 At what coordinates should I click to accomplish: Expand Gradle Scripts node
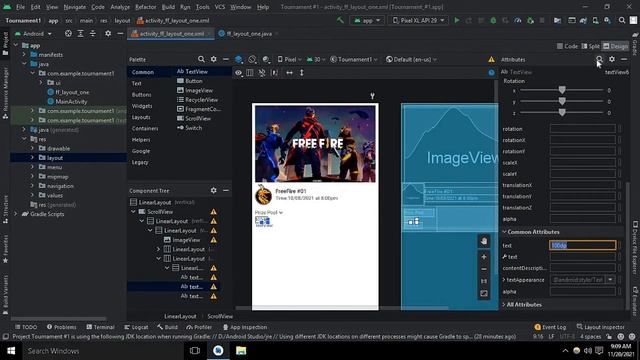pos(16,214)
